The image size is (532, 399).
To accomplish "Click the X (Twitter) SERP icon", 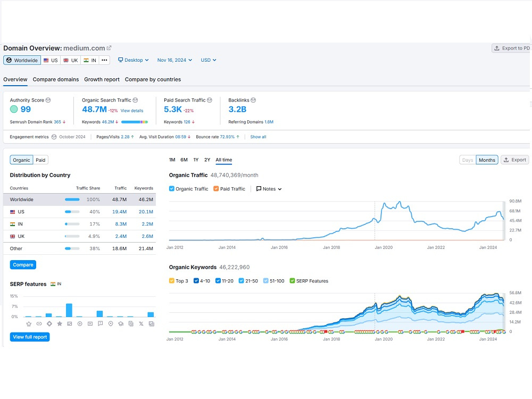I will (x=141, y=323).
